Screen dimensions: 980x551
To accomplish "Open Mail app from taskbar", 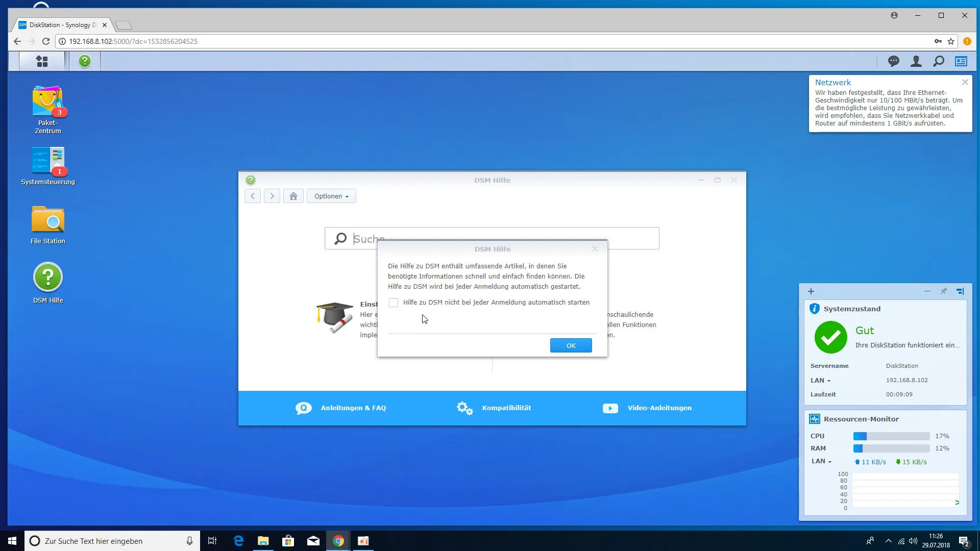I will point(313,541).
